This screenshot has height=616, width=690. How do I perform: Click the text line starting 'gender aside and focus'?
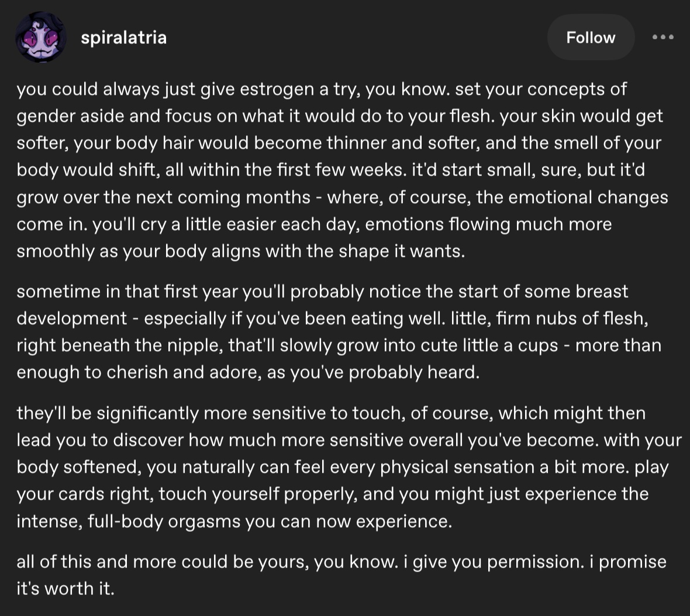340,116
